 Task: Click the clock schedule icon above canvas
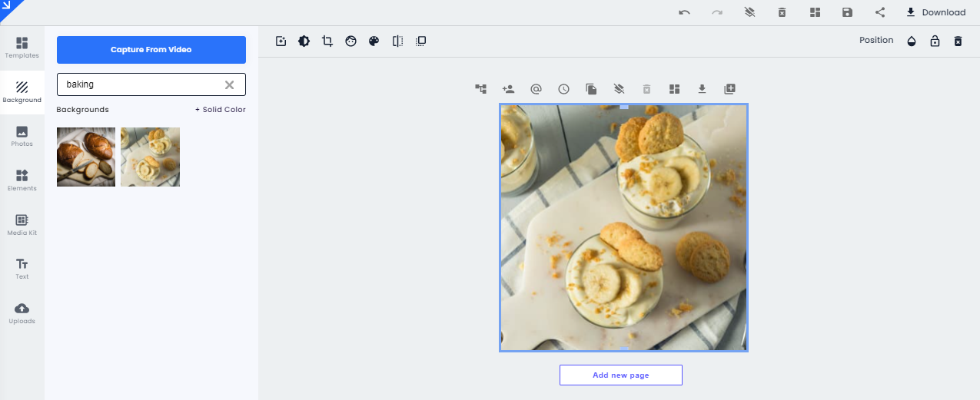pos(563,89)
